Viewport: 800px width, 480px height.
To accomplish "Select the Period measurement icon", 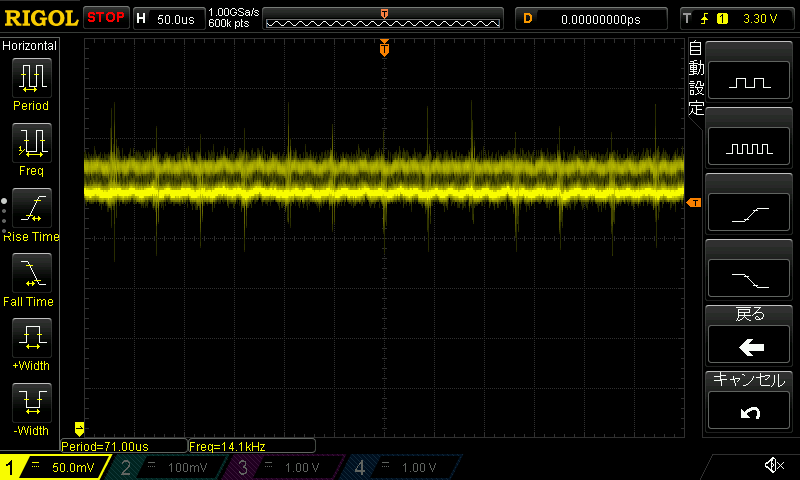I will tap(32, 78).
